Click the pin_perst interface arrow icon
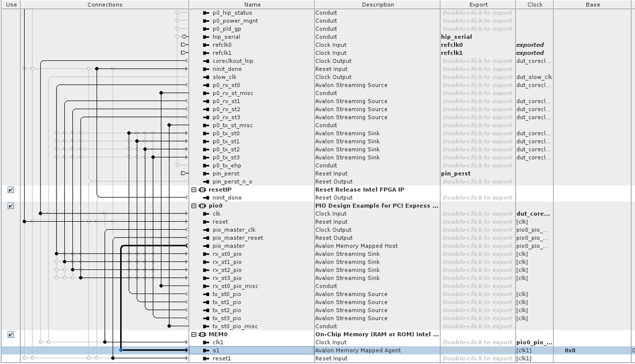 (206, 173)
